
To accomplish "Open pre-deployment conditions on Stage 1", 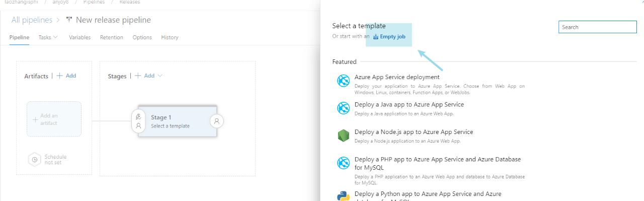I will (x=138, y=121).
